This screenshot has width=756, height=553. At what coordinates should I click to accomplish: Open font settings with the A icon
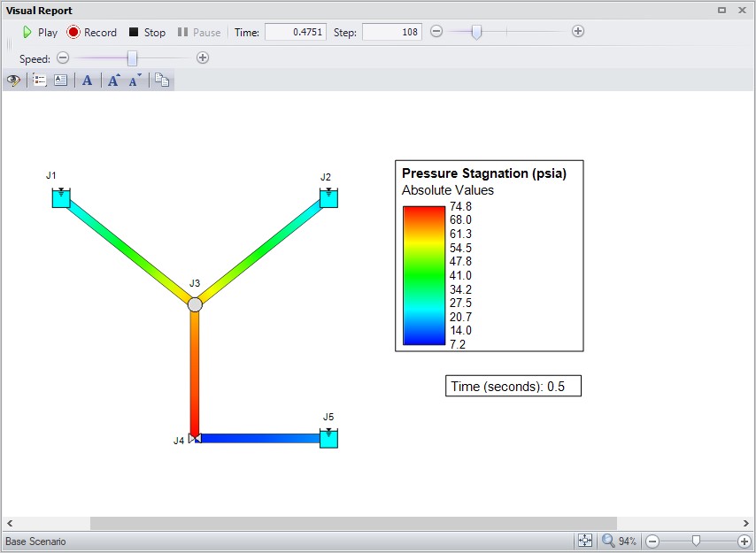88,80
